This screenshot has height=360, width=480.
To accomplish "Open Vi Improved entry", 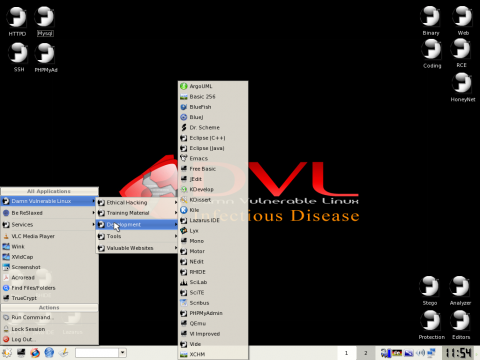I will click(213, 334).
